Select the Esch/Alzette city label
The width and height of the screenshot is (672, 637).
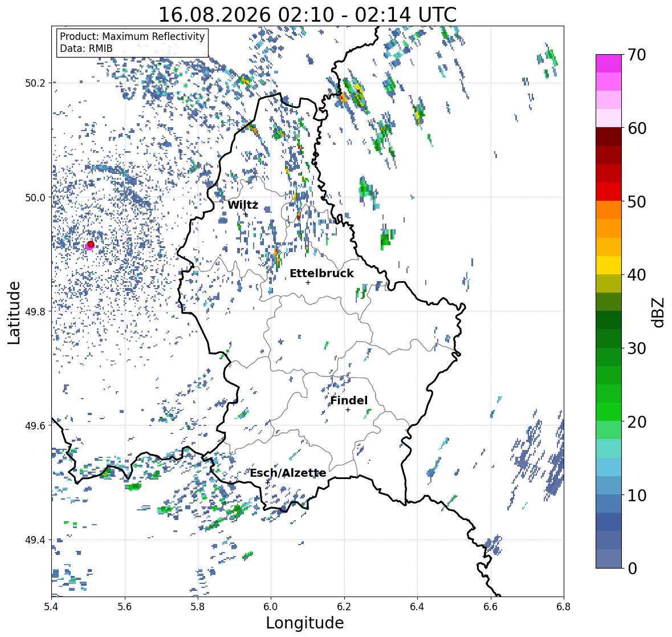pyautogui.click(x=288, y=473)
